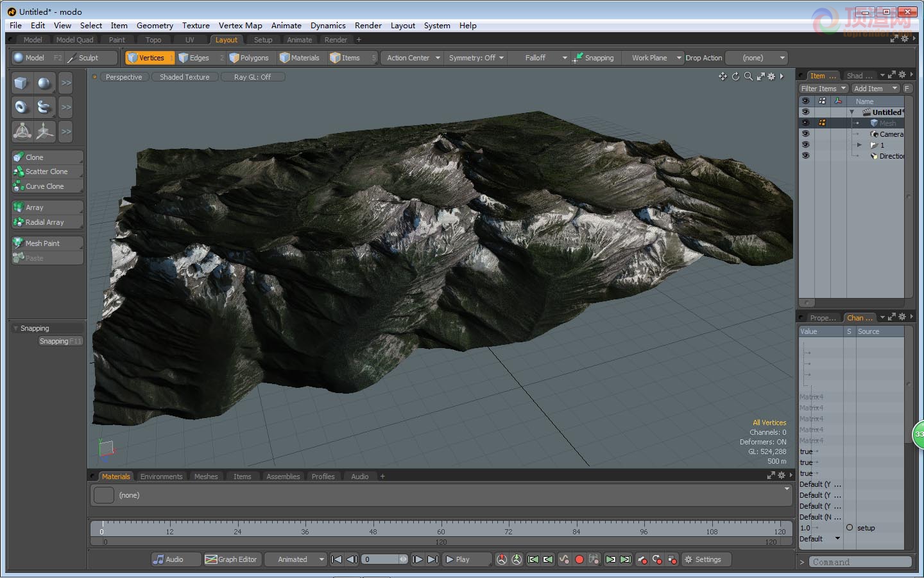Step back one frame
Viewport: 924px width, 578px height.
[x=352, y=559]
